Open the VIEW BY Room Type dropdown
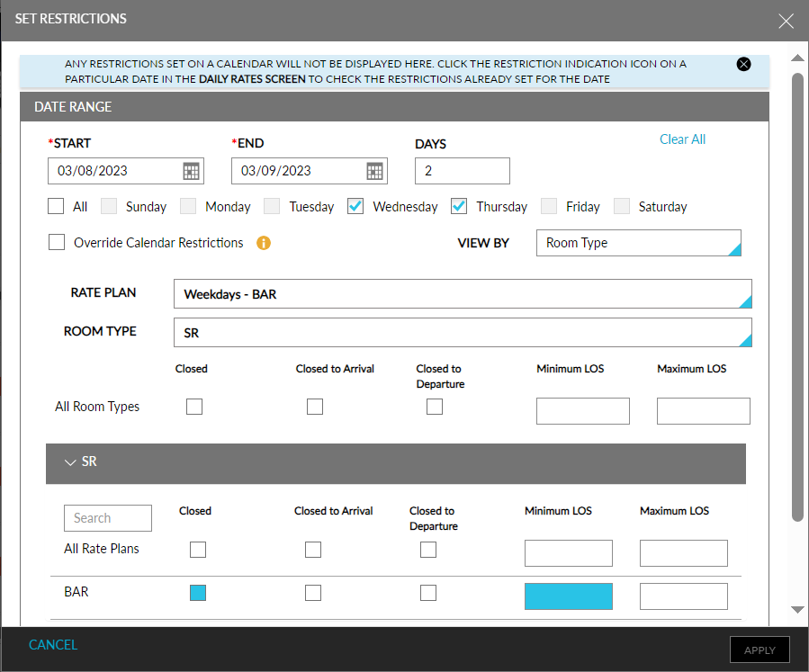Viewport: 809px width, 672px height. [x=639, y=243]
